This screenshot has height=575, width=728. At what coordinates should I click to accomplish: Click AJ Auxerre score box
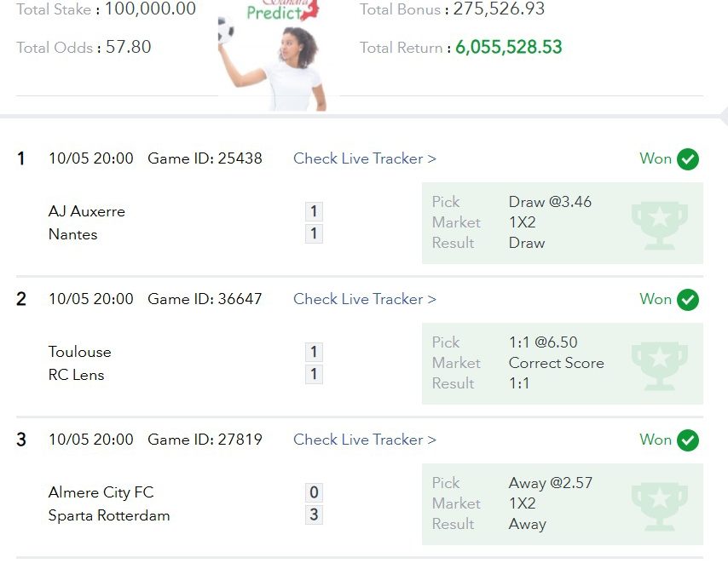[314, 211]
